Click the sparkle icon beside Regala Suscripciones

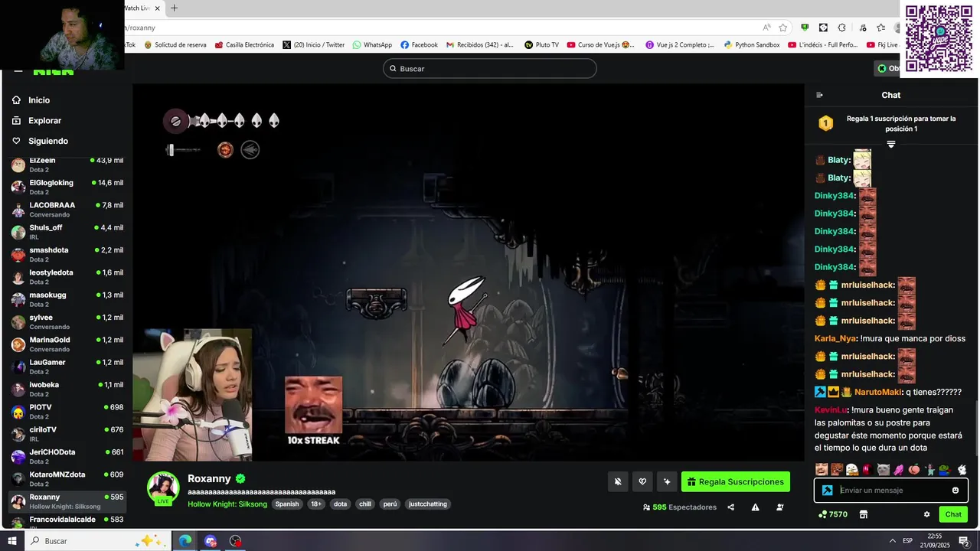point(667,481)
